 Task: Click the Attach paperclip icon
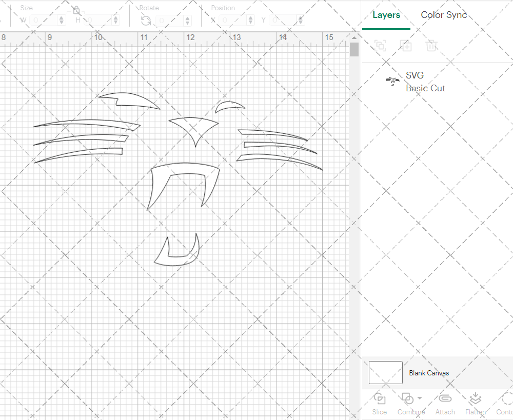pos(445,398)
